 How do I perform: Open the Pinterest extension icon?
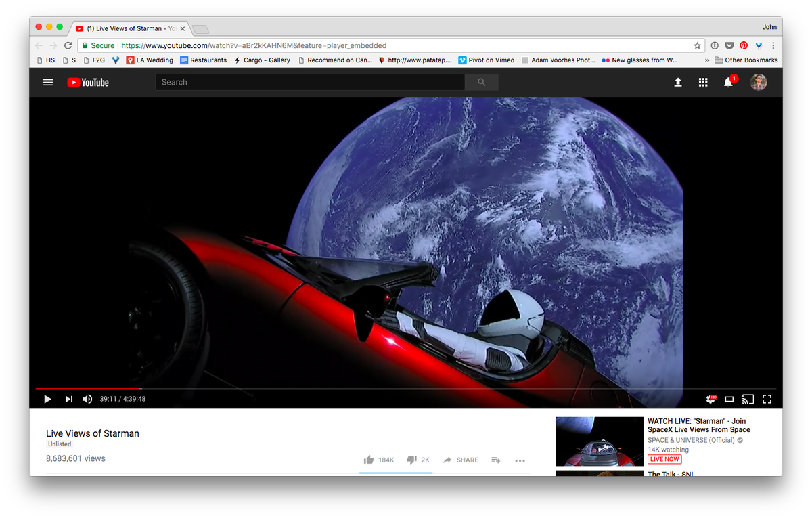coord(744,45)
